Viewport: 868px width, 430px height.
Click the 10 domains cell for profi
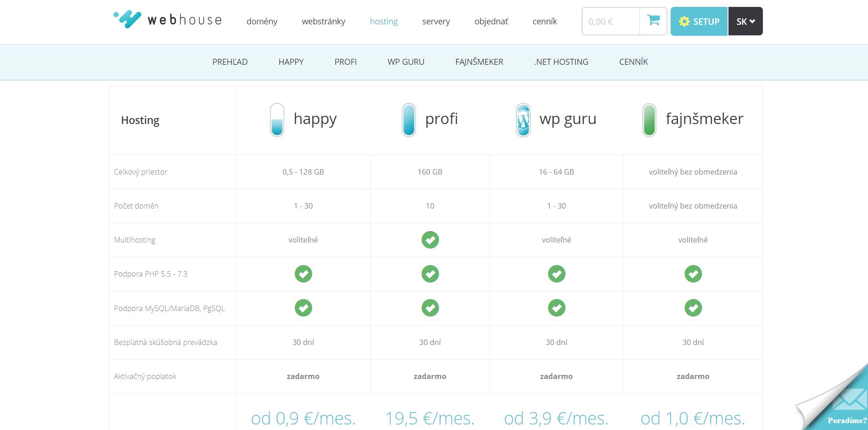pos(430,206)
